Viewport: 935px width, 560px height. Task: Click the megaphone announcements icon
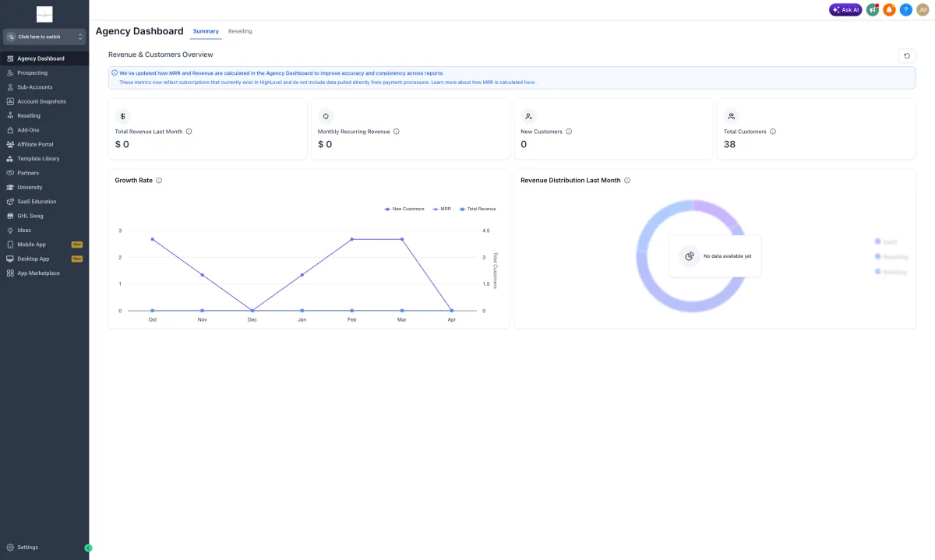click(x=873, y=10)
